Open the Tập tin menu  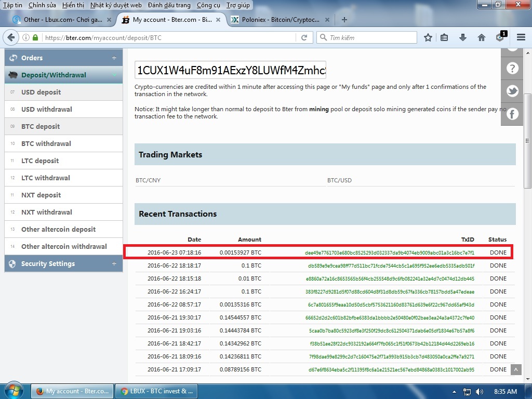12,5
